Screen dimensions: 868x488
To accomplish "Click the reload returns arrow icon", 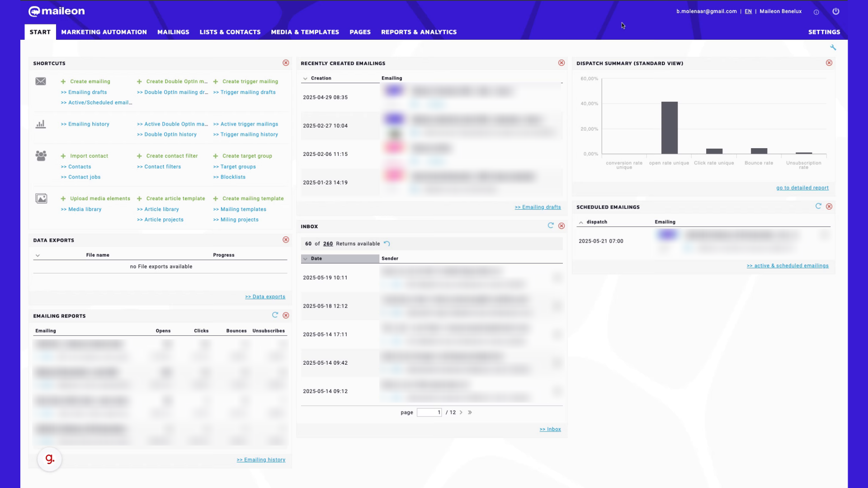I will click(387, 244).
